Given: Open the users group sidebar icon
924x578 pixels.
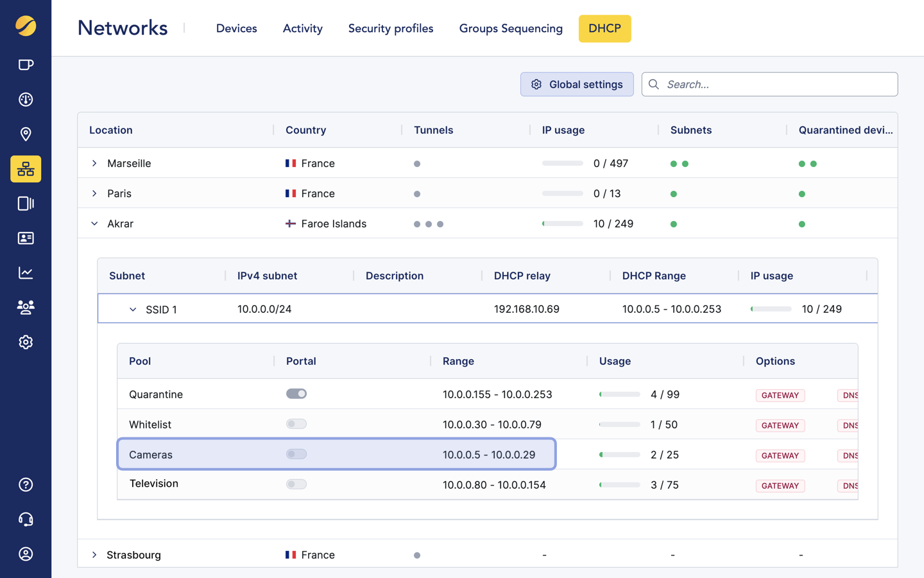Looking at the screenshot, I should point(26,308).
